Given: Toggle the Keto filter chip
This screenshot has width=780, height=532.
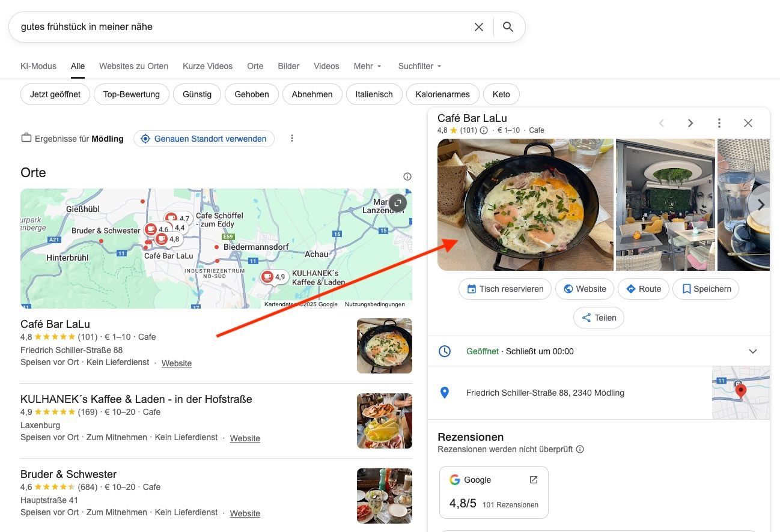Looking at the screenshot, I should tap(501, 94).
